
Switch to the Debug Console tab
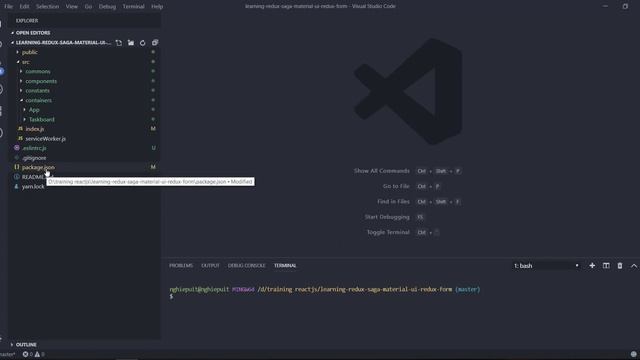tap(247, 266)
